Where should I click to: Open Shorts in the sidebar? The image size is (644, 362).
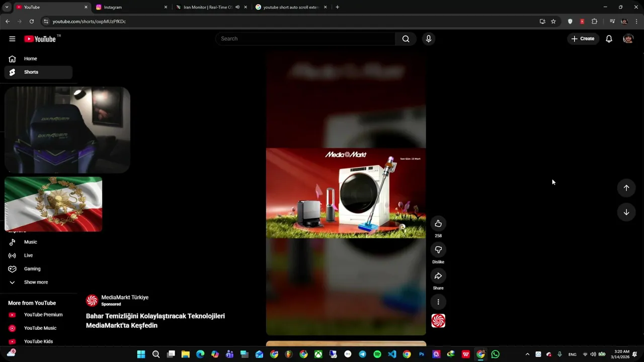point(39,72)
